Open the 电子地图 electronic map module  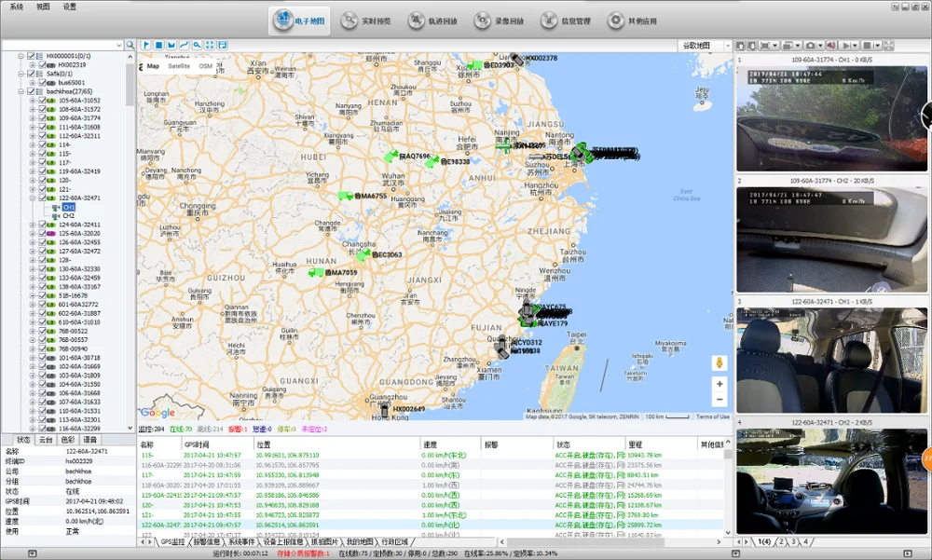pos(300,20)
